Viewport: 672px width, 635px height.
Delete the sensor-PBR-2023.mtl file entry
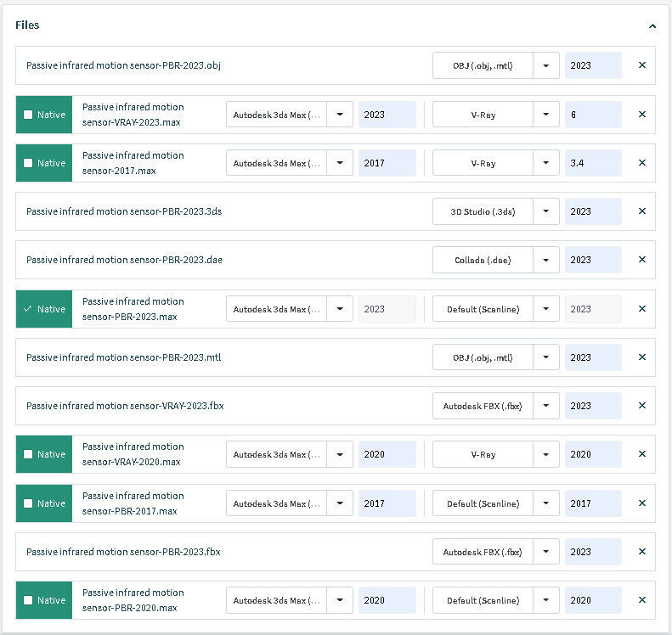point(641,357)
